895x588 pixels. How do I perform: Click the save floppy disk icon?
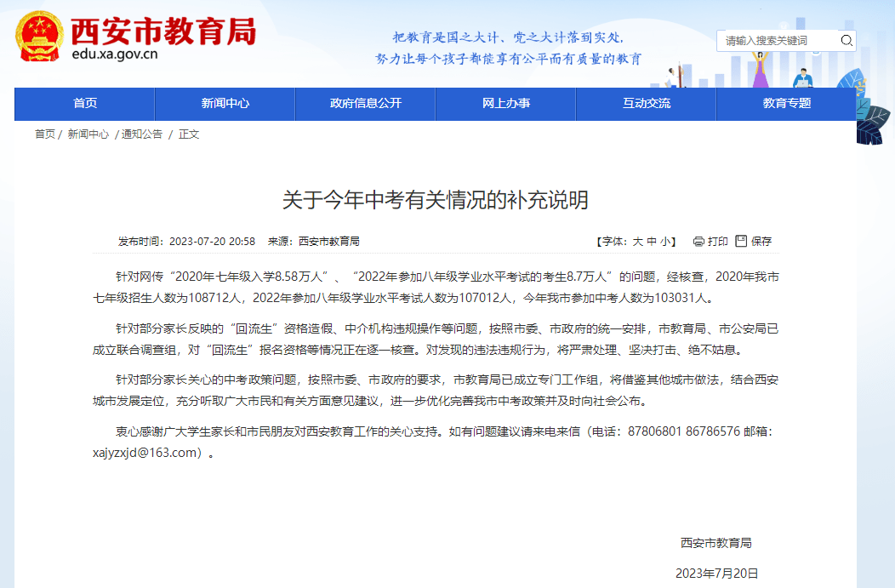(741, 241)
